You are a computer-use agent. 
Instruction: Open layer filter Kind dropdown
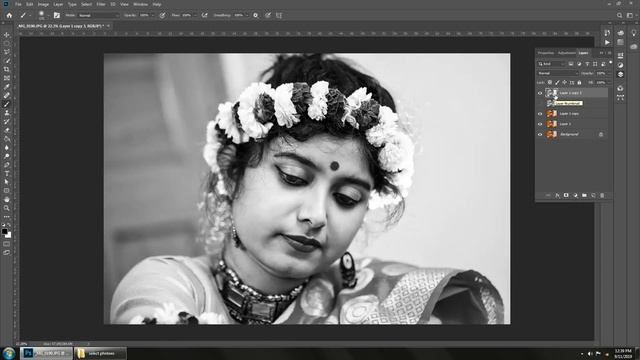click(x=551, y=64)
